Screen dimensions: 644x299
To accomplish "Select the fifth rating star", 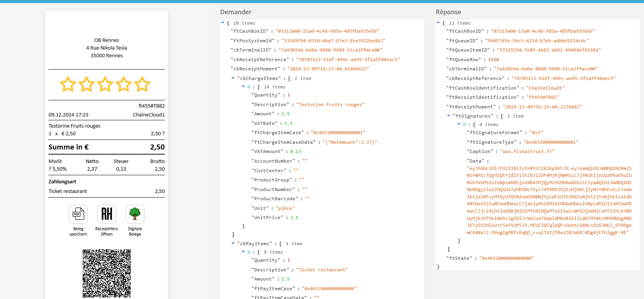I will (x=143, y=84).
